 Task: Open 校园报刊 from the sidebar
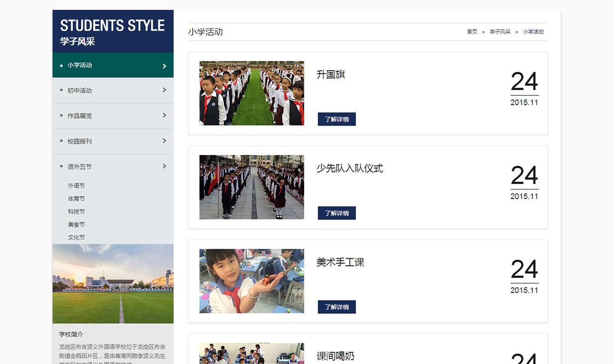pos(113,141)
